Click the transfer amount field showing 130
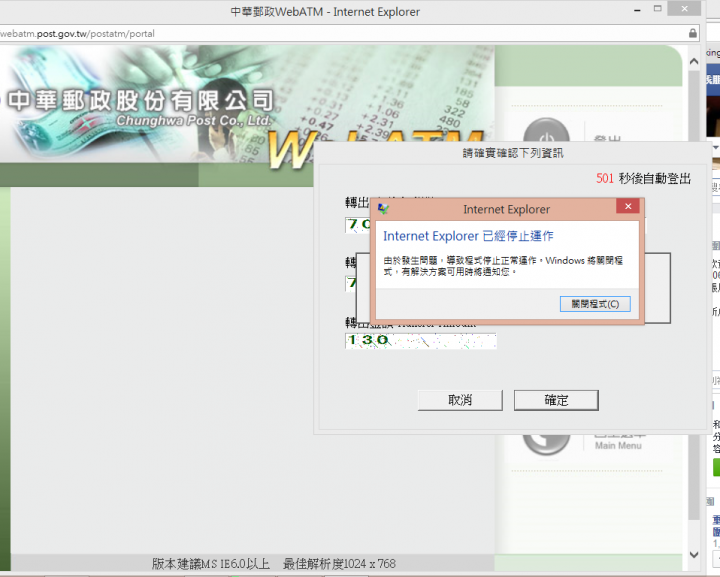This screenshot has width=720, height=577. click(421, 341)
